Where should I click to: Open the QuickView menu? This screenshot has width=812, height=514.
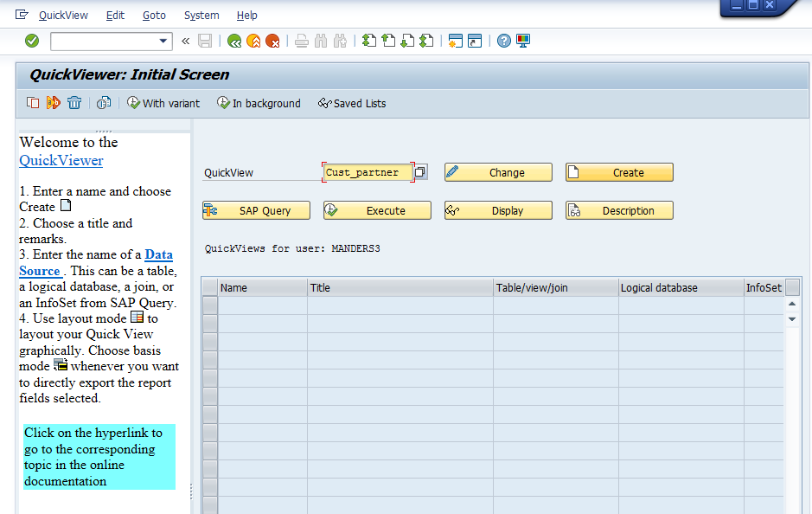(x=63, y=15)
